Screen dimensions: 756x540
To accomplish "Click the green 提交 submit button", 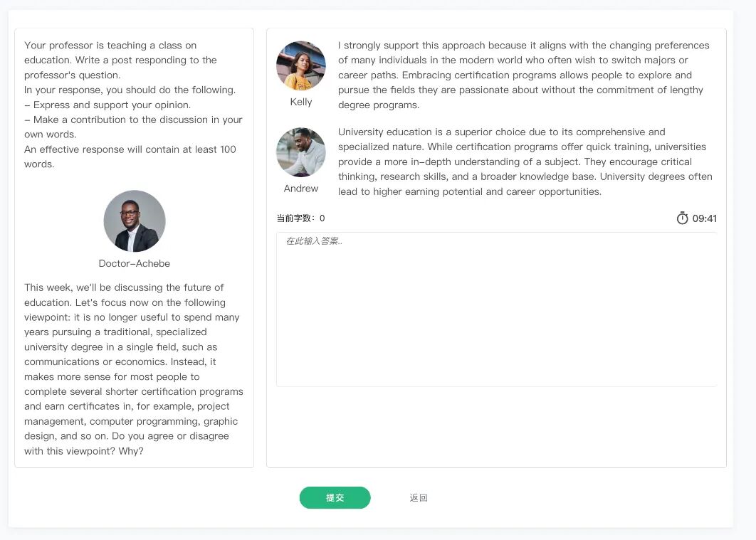I will click(335, 498).
